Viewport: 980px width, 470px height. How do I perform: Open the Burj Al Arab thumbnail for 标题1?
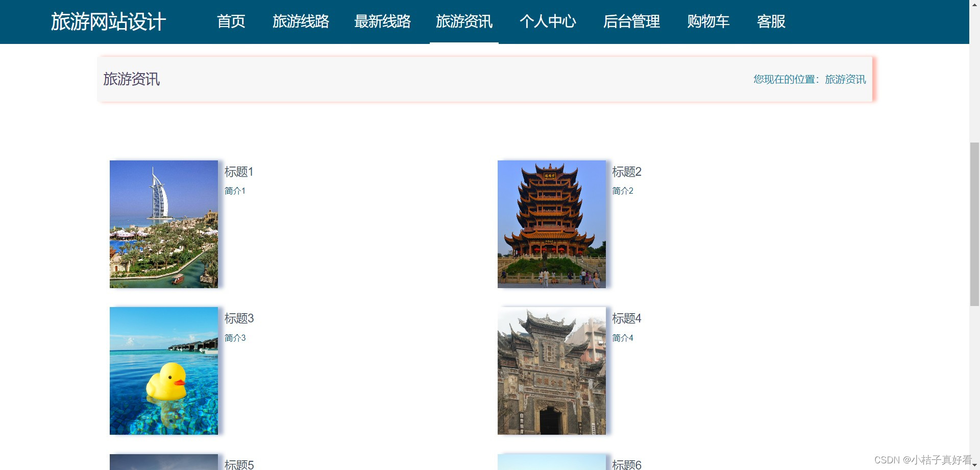click(x=164, y=224)
